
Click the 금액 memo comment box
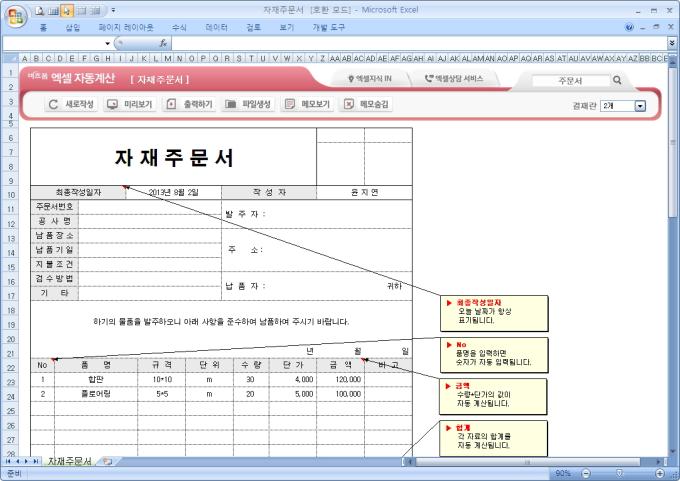click(493, 396)
